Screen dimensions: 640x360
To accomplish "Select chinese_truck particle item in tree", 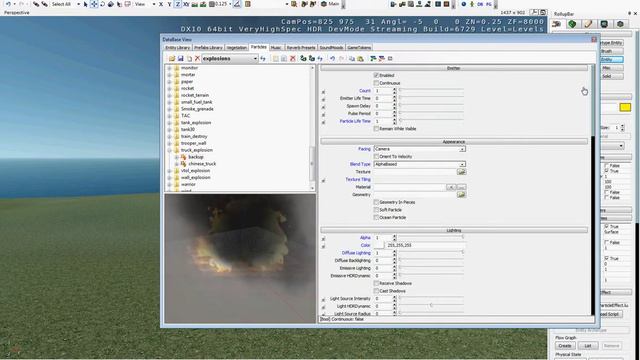I will (202, 164).
